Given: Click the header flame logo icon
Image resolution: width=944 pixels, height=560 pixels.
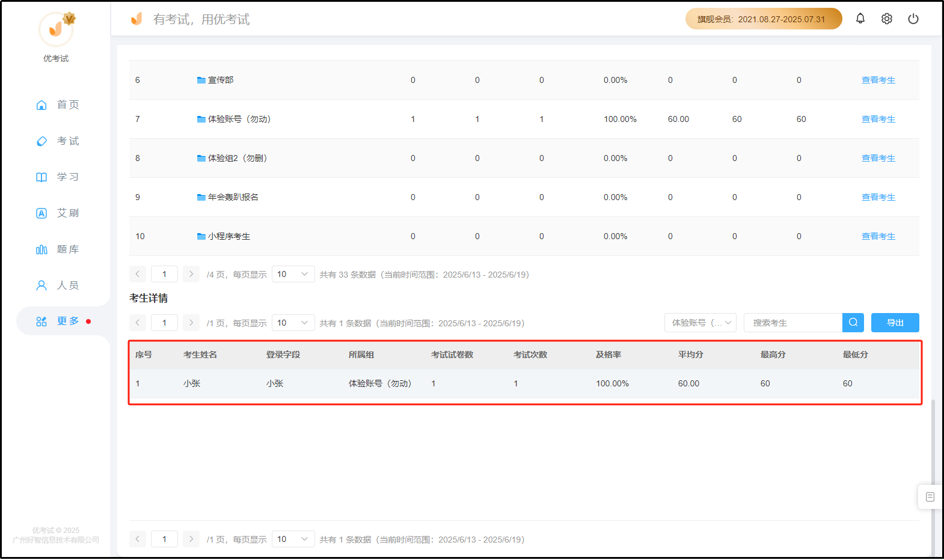Looking at the screenshot, I should click(137, 19).
